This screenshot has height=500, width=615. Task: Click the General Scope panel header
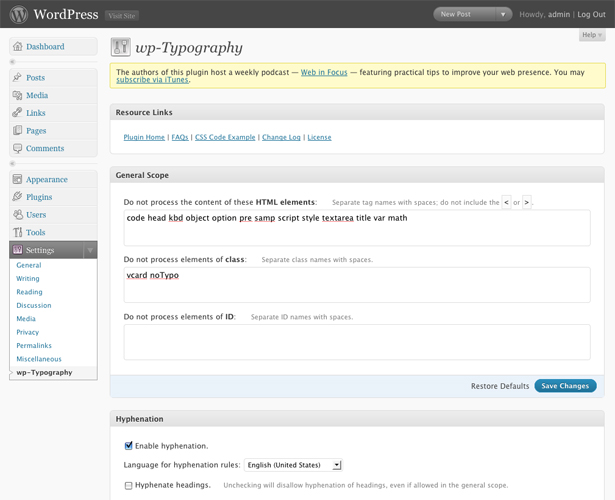357,175
